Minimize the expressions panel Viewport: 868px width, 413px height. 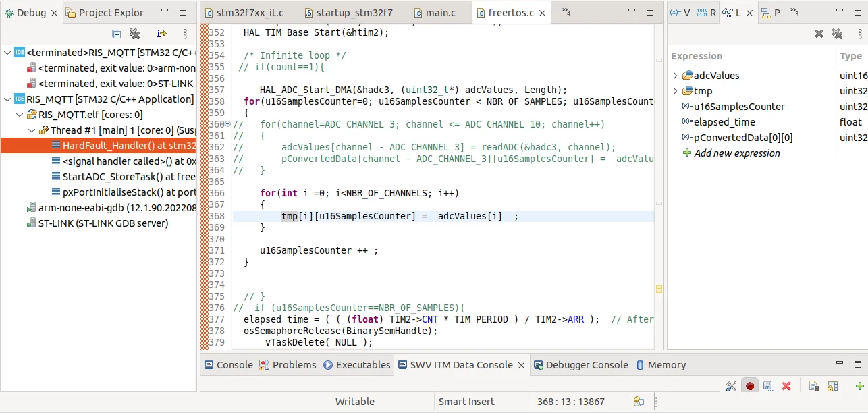841,12
